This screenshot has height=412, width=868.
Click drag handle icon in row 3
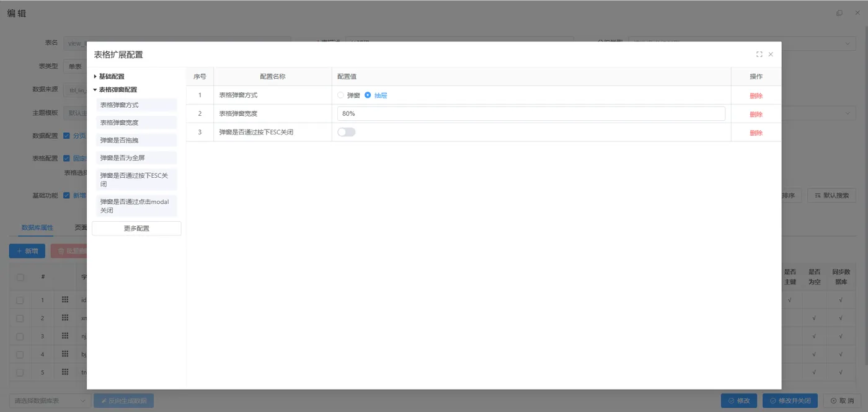click(x=65, y=336)
